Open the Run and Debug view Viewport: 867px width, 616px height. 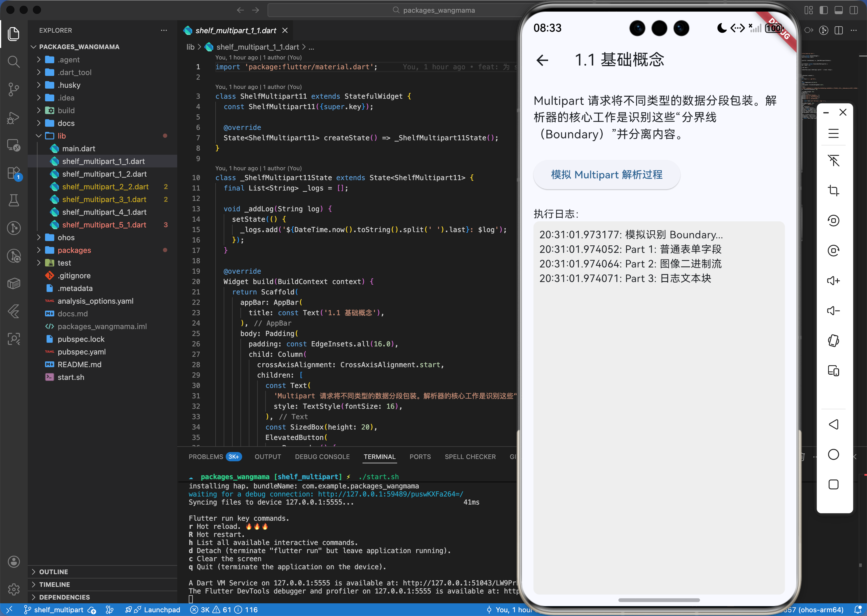click(x=14, y=117)
